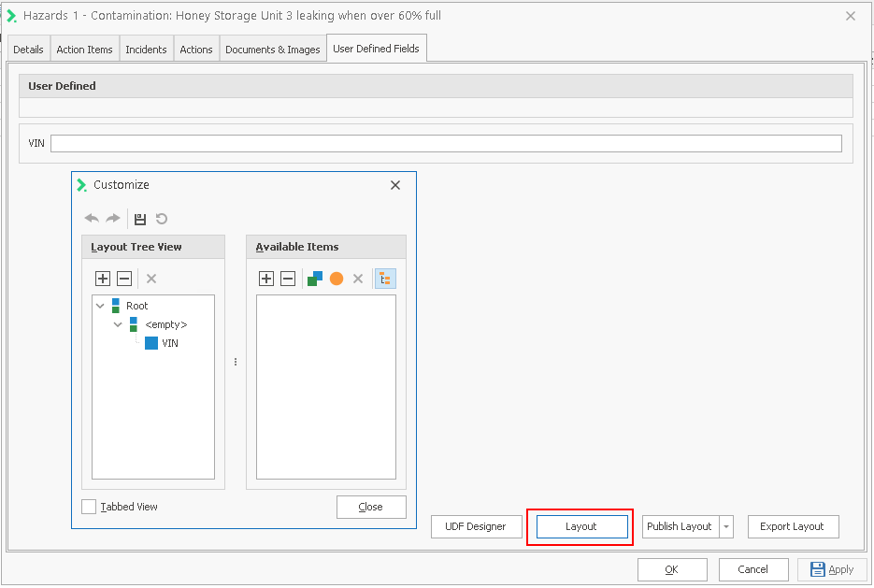Enable the Tabbed View checkbox
Image resolution: width=874 pixels, height=588 pixels.
click(89, 507)
